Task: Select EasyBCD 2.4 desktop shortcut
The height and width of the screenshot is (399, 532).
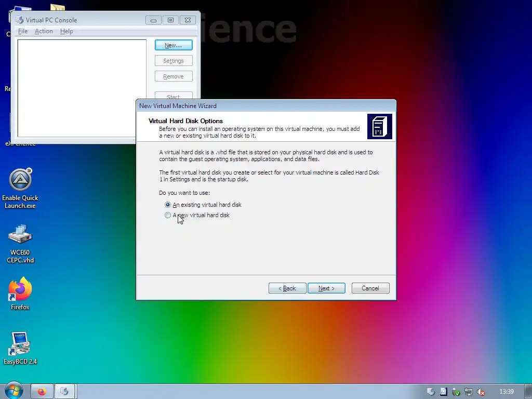Action: [20, 348]
